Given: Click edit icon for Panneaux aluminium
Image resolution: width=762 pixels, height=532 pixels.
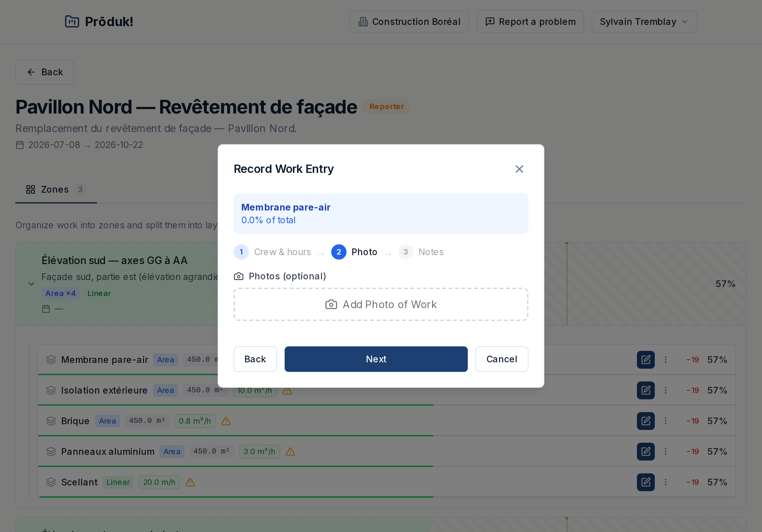Looking at the screenshot, I should pos(646,451).
